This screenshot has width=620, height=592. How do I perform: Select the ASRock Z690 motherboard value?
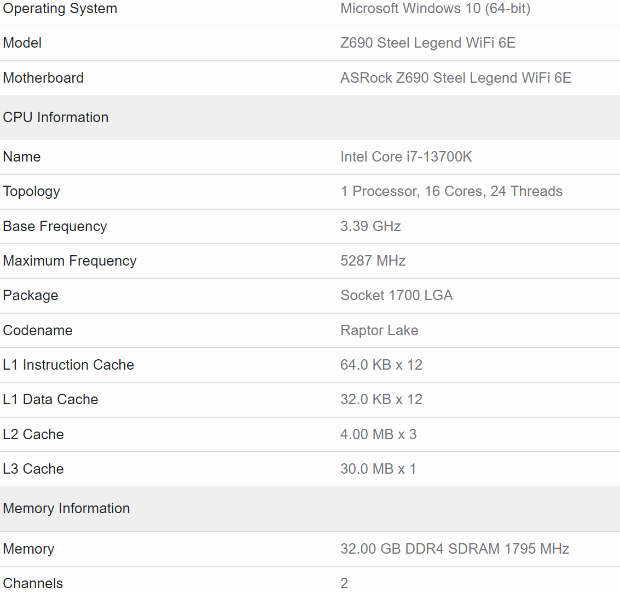pyautogui.click(x=456, y=78)
